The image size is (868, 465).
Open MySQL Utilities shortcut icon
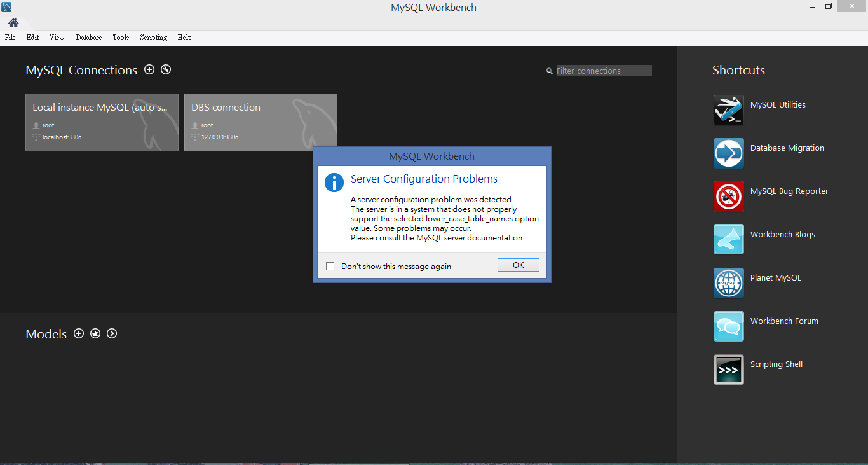(x=728, y=110)
